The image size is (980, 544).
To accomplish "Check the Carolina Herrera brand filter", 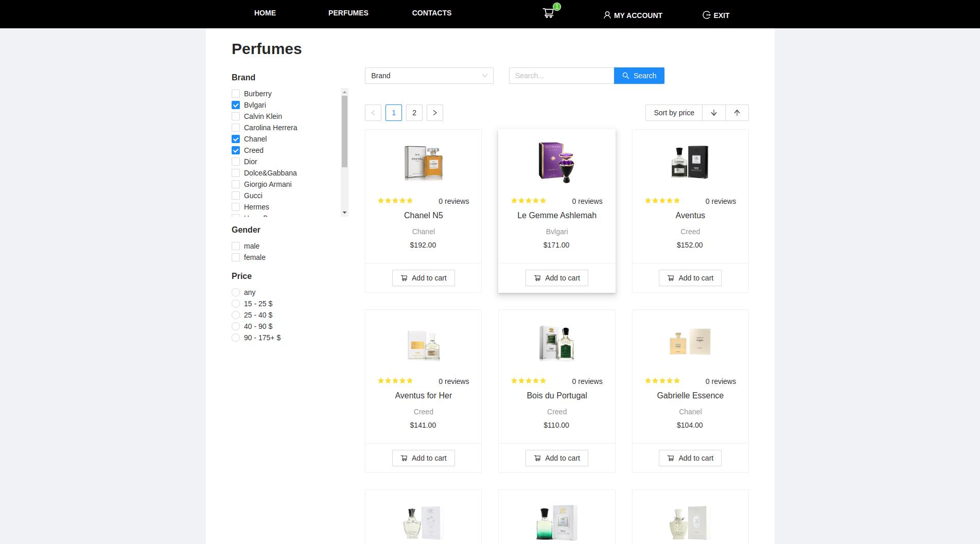I will (x=236, y=128).
